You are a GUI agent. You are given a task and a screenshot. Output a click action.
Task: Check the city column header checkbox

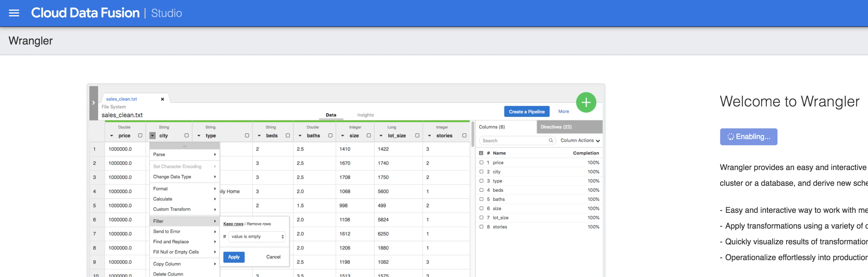pos(187,136)
